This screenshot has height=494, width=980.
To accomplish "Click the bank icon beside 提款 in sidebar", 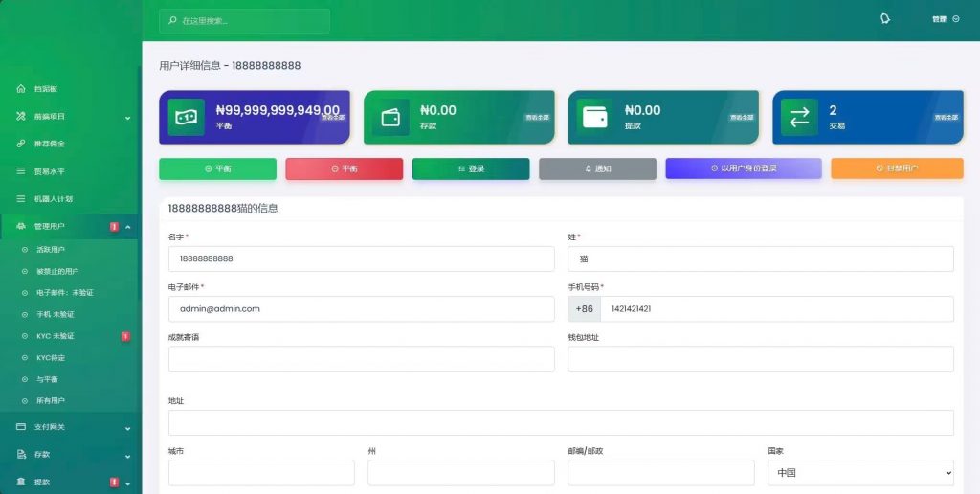I will [x=21, y=482].
